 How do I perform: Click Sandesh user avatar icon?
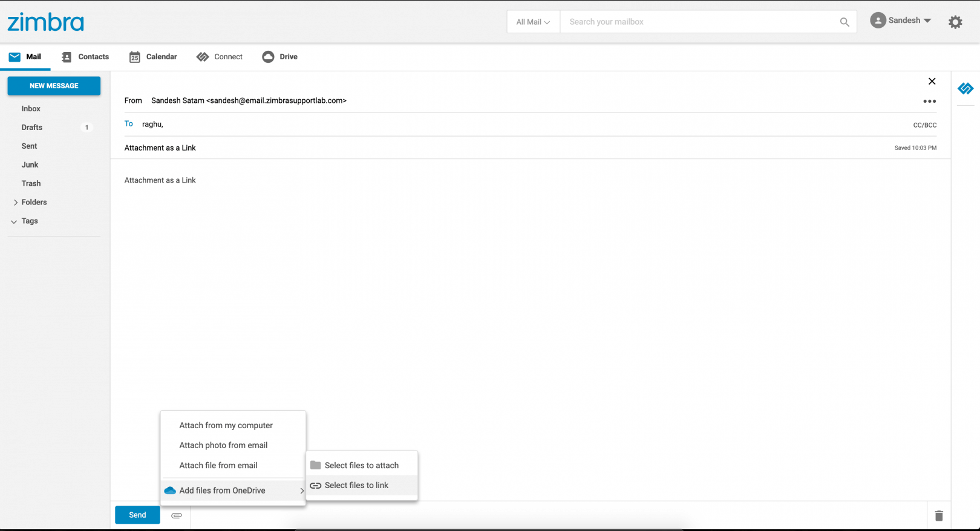[x=878, y=21]
